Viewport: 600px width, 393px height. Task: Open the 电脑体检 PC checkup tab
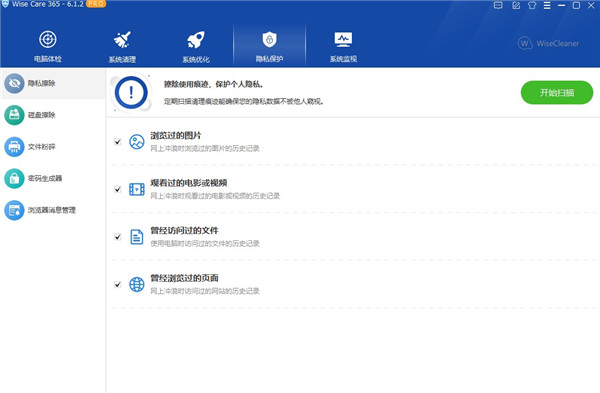coord(47,46)
